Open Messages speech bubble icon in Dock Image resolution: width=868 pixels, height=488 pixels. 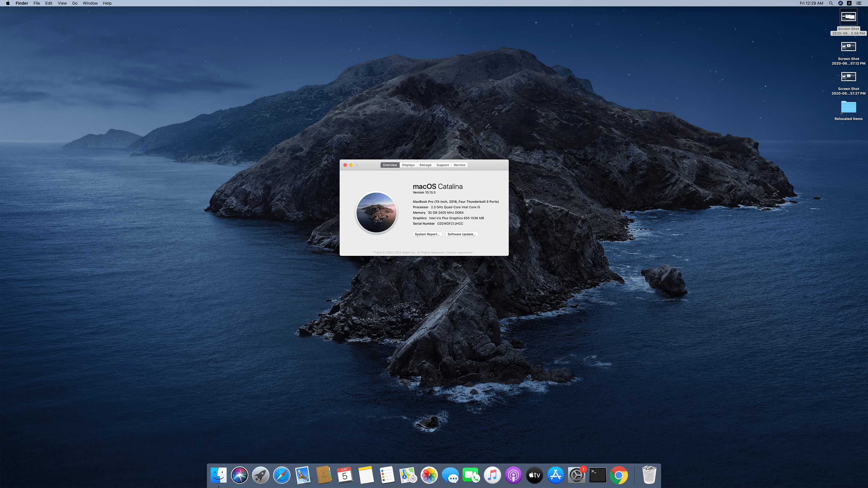pos(450,475)
